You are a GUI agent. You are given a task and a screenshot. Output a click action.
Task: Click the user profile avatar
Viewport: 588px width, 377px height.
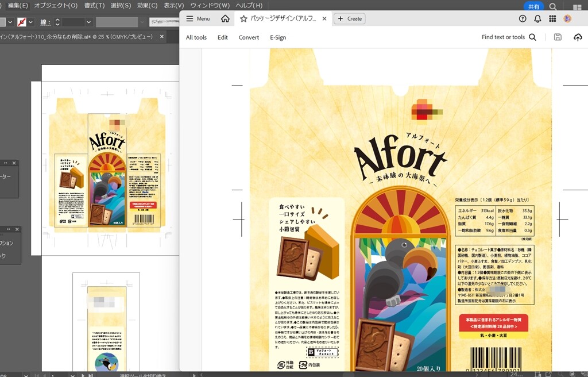(x=567, y=18)
